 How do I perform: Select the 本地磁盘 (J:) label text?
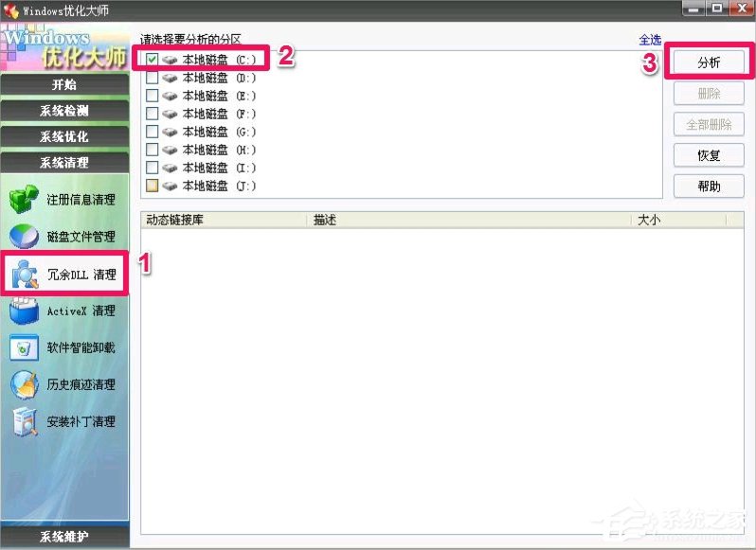pos(219,186)
